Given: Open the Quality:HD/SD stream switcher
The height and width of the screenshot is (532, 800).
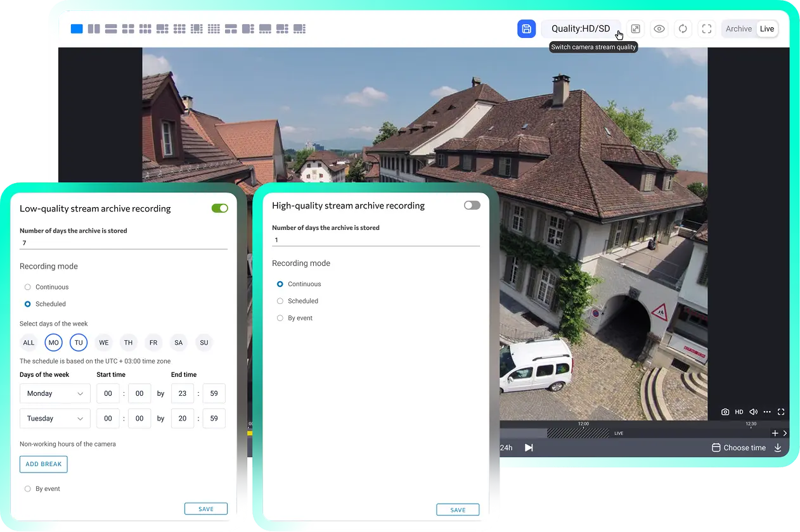Looking at the screenshot, I should pyautogui.click(x=580, y=29).
